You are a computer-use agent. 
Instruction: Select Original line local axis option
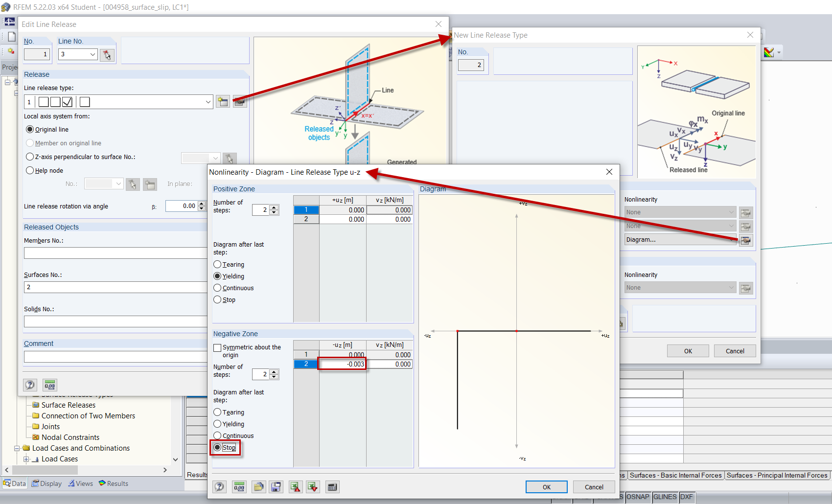(x=30, y=129)
